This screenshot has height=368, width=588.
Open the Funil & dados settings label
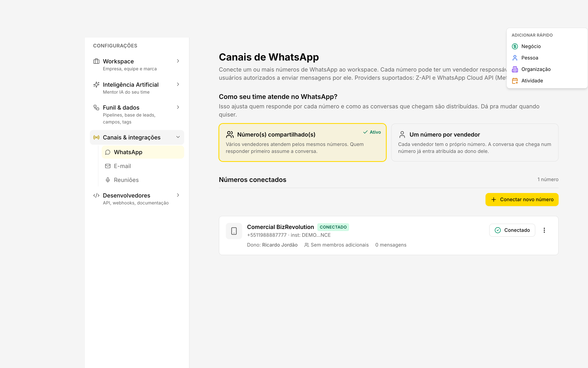pyautogui.click(x=121, y=108)
